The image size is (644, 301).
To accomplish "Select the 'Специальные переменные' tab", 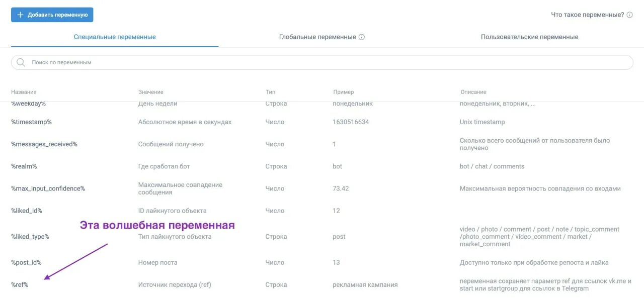I will click(115, 36).
